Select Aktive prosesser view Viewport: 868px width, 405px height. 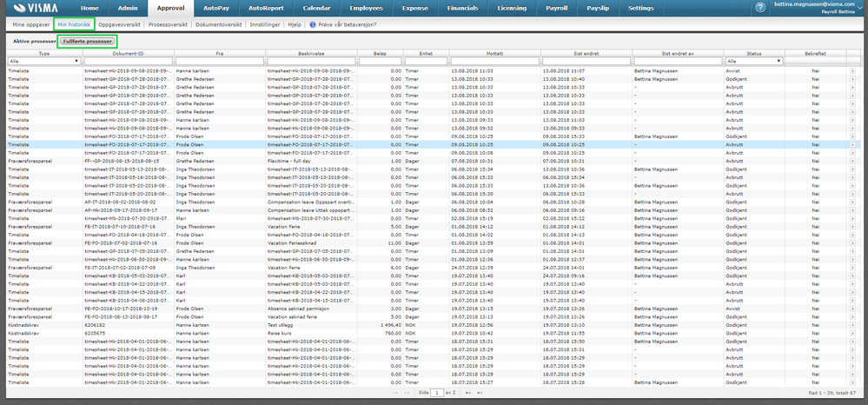click(32, 41)
